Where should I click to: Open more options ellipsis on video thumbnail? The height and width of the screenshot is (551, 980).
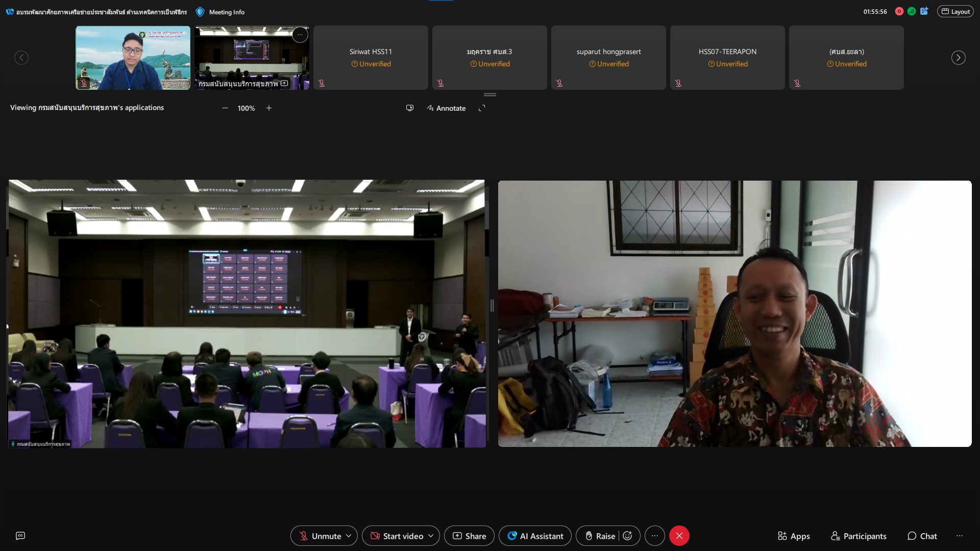pyautogui.click(x=300, y=35)
